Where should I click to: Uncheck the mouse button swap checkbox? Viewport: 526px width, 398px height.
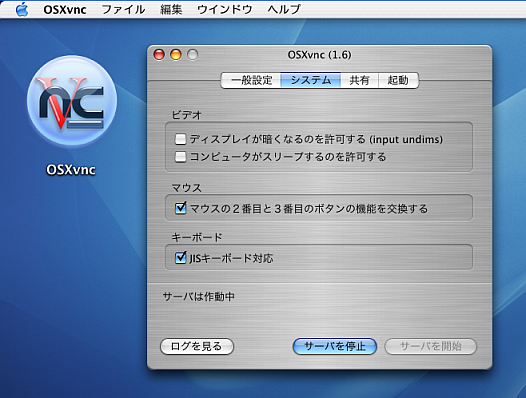point(180,208)
